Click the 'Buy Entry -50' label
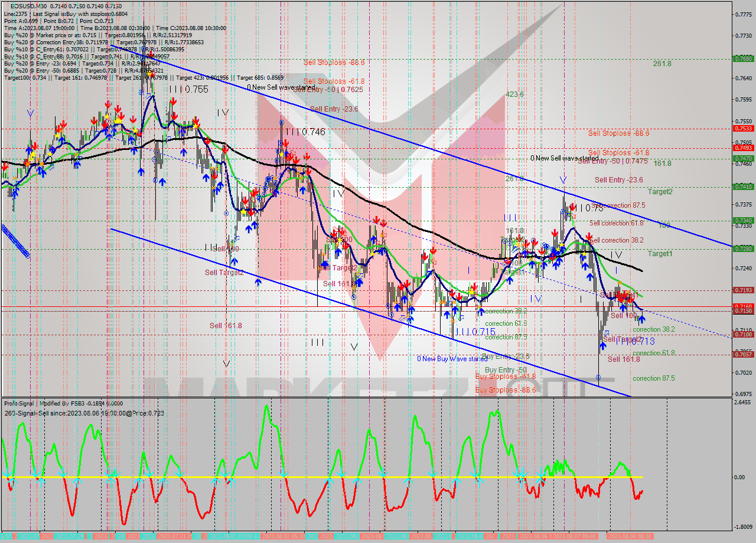This screenshot has width=756, height=543. (x=505, y=369)
